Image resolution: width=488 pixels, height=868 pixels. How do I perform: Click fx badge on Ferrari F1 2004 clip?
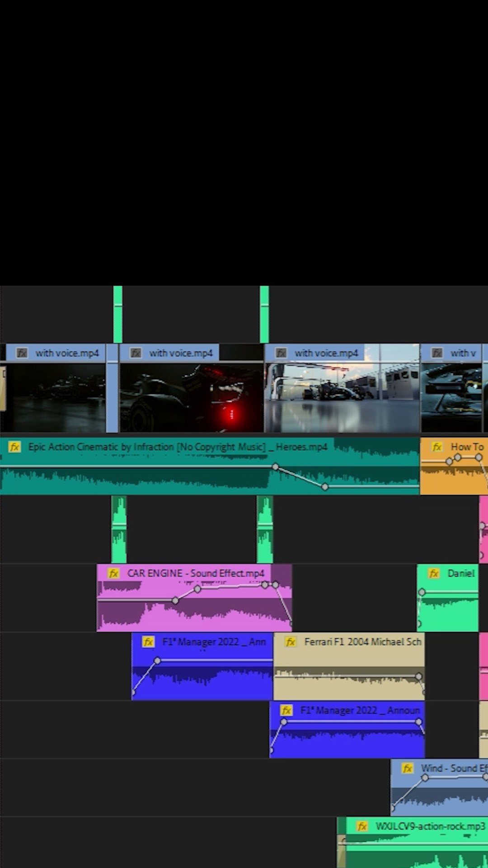(291, 642)
